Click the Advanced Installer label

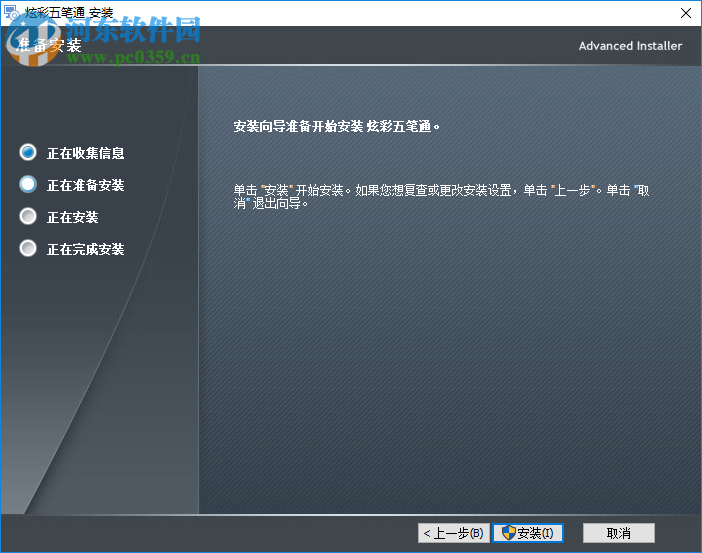[x=630, y=46]
